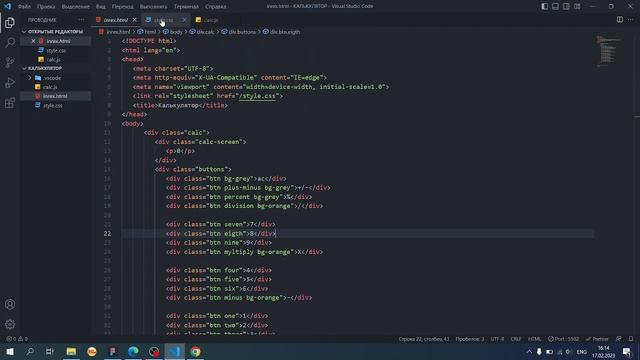Open errors and warnings status indicator
The image size is (640, 360).
(17, 339)
